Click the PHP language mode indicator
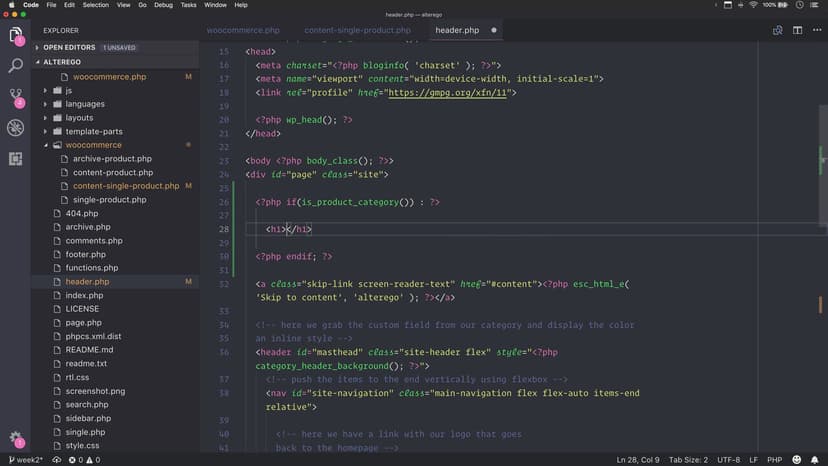 tap(772, 459)
